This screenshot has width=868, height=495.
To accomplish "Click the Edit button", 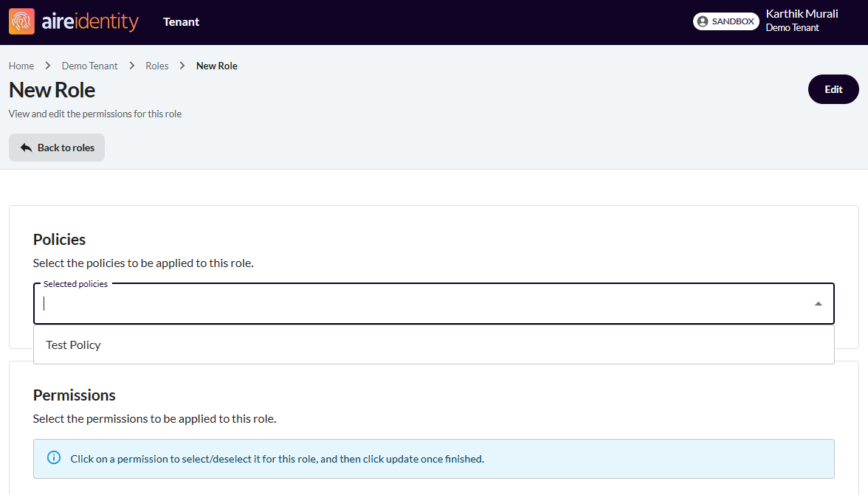I will (x=833, y=89).
